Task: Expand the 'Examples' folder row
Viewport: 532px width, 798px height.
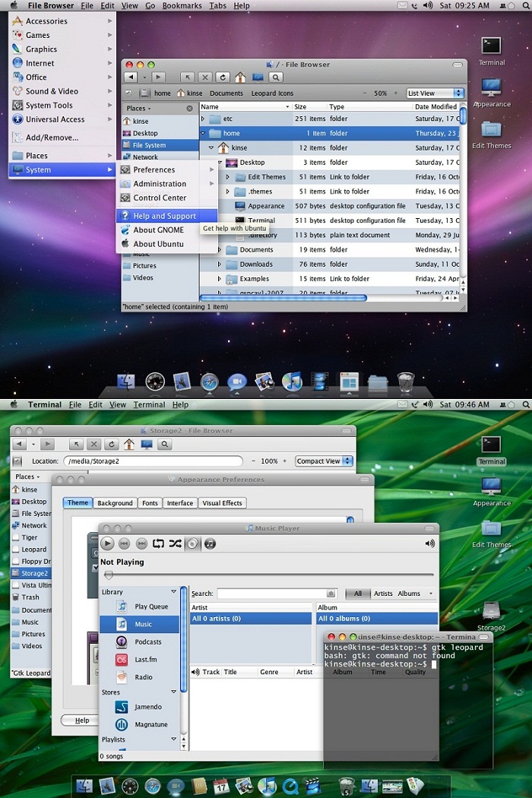Action: coord(220,279)
